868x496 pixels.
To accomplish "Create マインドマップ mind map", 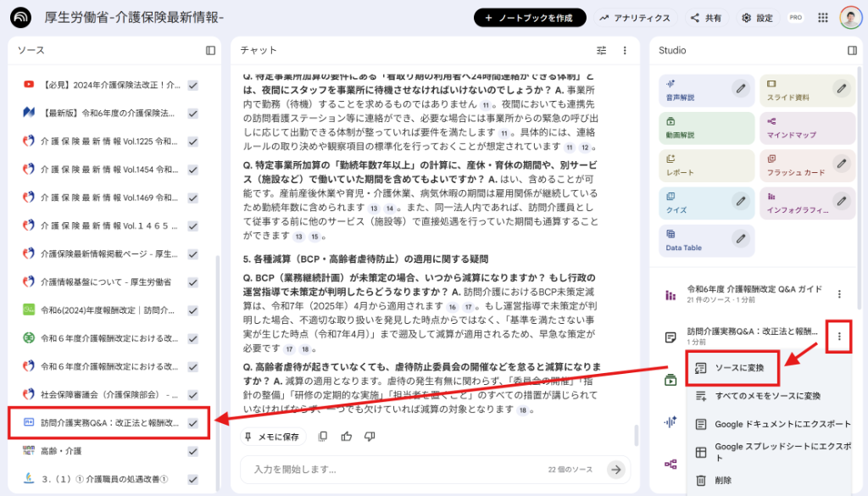I will (x=807, y=128).
